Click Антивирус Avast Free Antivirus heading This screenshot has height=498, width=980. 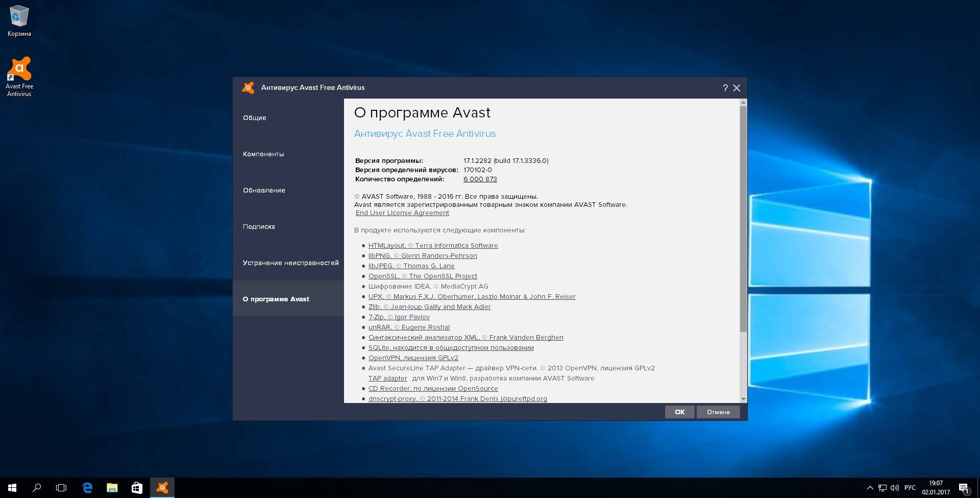coord(425,133)
